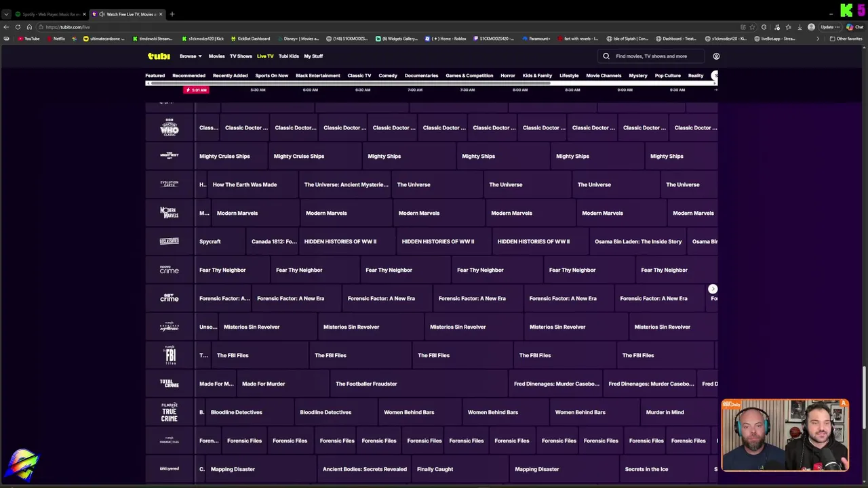The height and width of the screenshot is (488, 868).
Task: Select Live TV in navigation
Action: coord(265,56)
